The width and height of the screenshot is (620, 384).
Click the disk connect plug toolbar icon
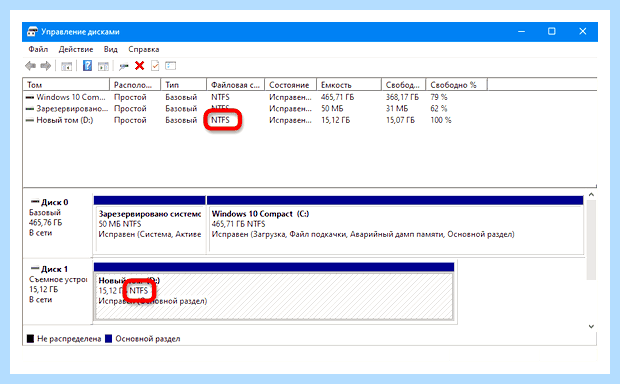[124, 66]
